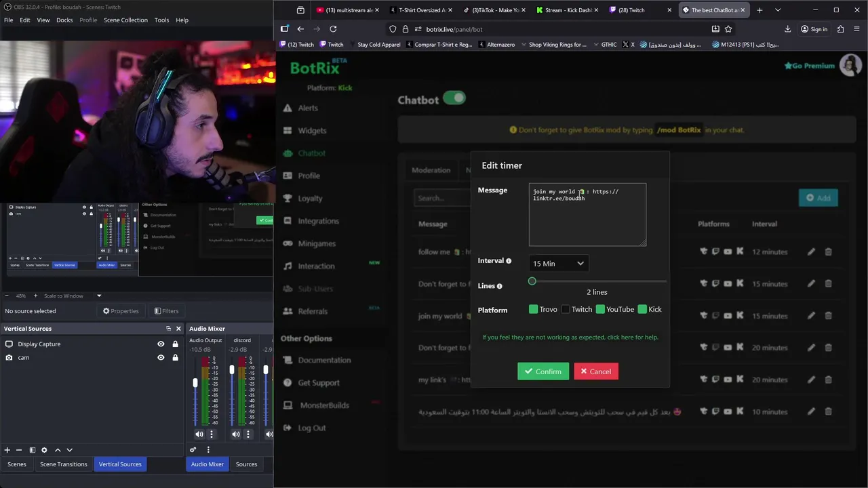Open OBS Docks menu
The width and height of the screenshot is (868, 488).
coord(64,20)
